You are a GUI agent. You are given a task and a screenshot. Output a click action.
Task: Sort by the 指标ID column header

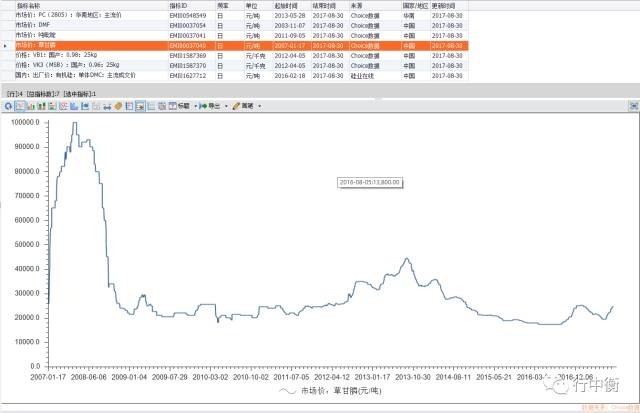coord(192,6)
